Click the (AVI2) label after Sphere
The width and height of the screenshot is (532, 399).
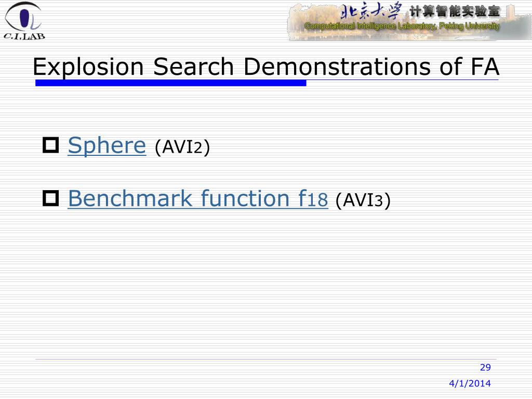[x=182, y=147]
